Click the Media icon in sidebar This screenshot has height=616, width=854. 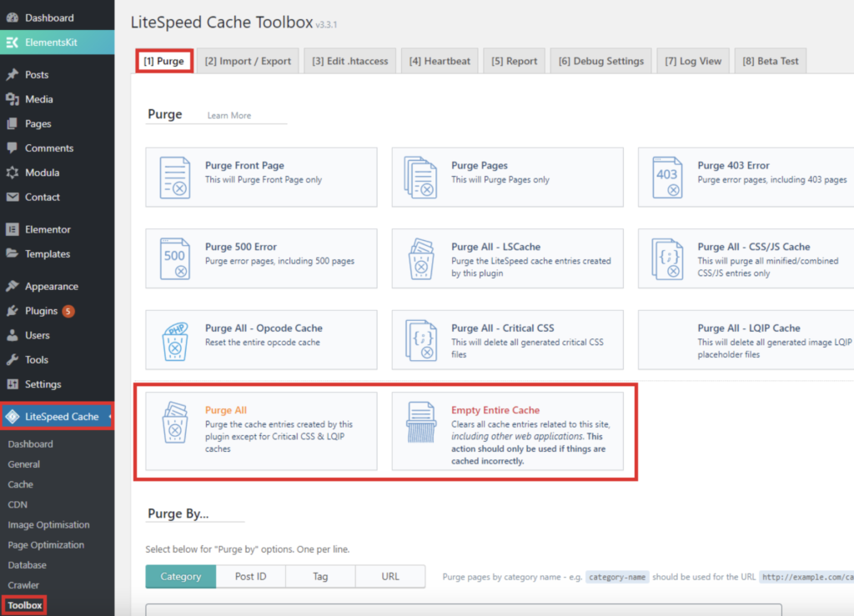[12, 99]
